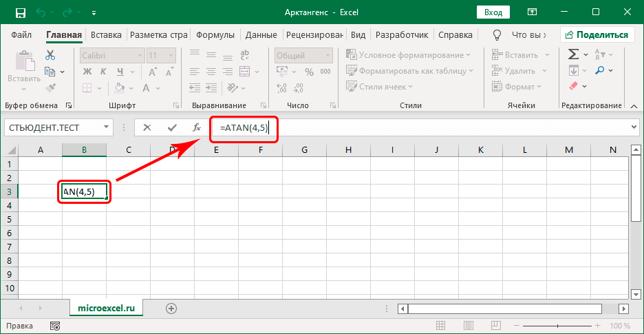
Task: Click the Поделиться button
Action: (x=597, y=34)
